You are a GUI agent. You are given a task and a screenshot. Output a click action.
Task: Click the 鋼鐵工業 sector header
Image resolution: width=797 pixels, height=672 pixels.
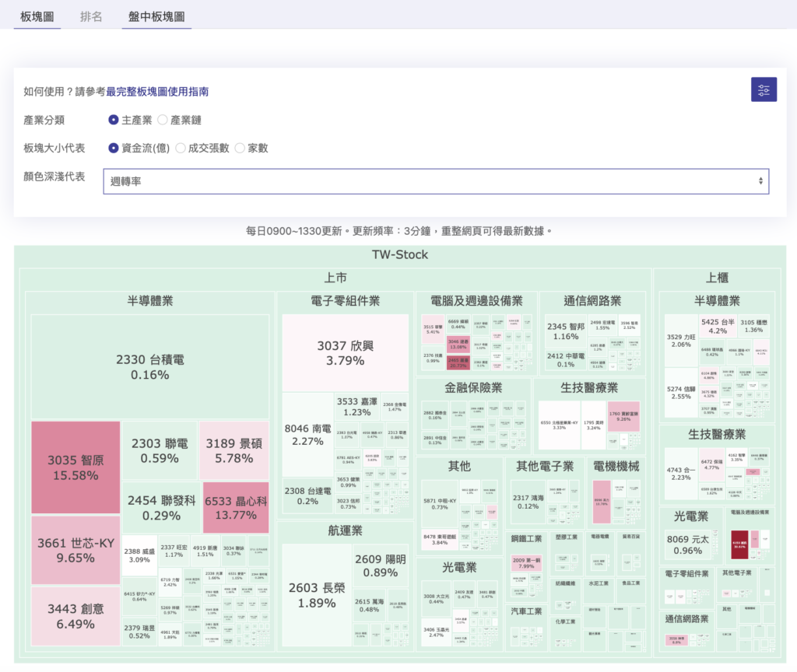coord(527,538)
